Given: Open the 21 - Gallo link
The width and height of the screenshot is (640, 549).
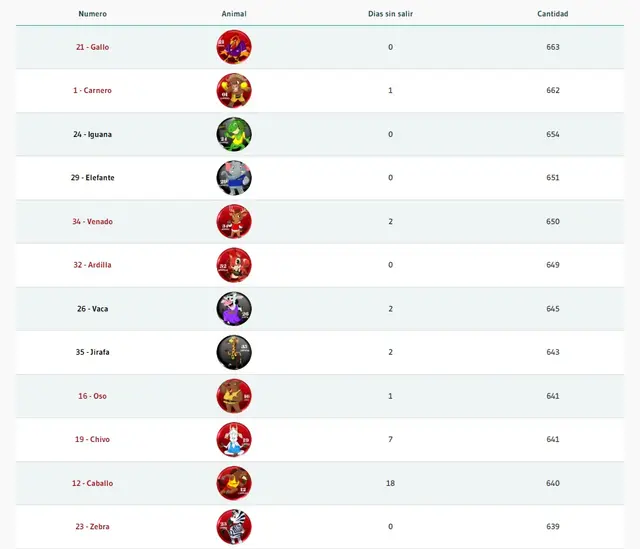Looking at the screenshot, I should click(93, 47).
